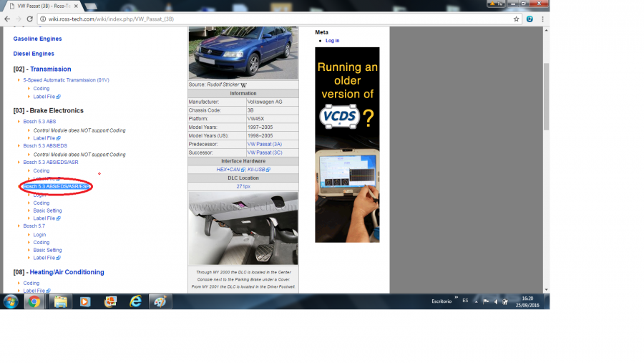Click the ES language indicator
The height and width of the screenshot is (363, 644).
465,301
